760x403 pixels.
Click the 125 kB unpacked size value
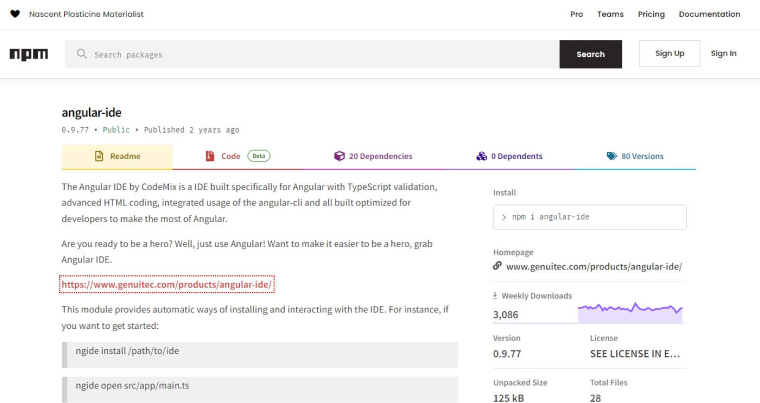tap(508, 398)
